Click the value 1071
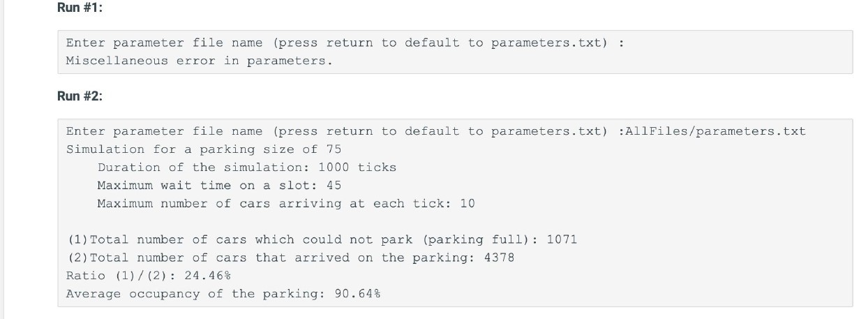The height and width of the screenshot is (319, 868). (x=562, y=240)
